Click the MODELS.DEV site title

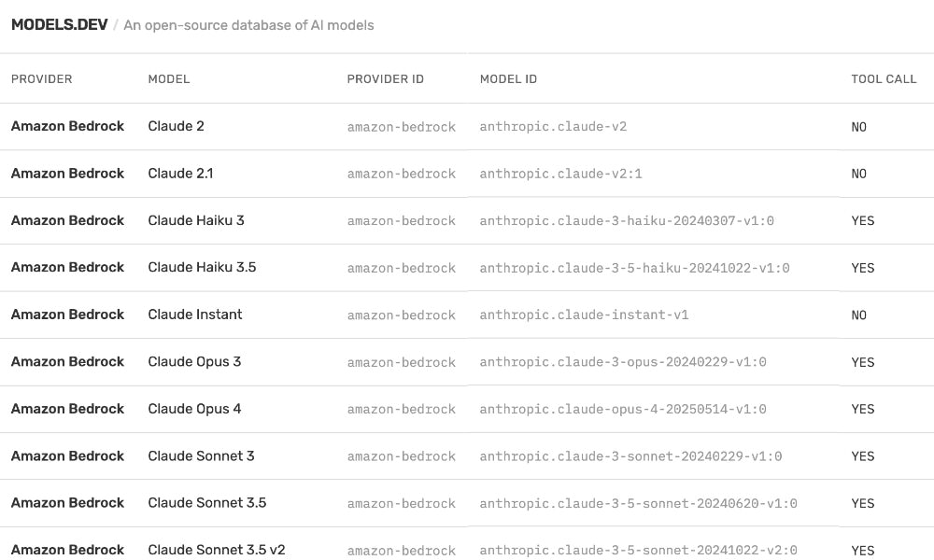coord(59,25)
